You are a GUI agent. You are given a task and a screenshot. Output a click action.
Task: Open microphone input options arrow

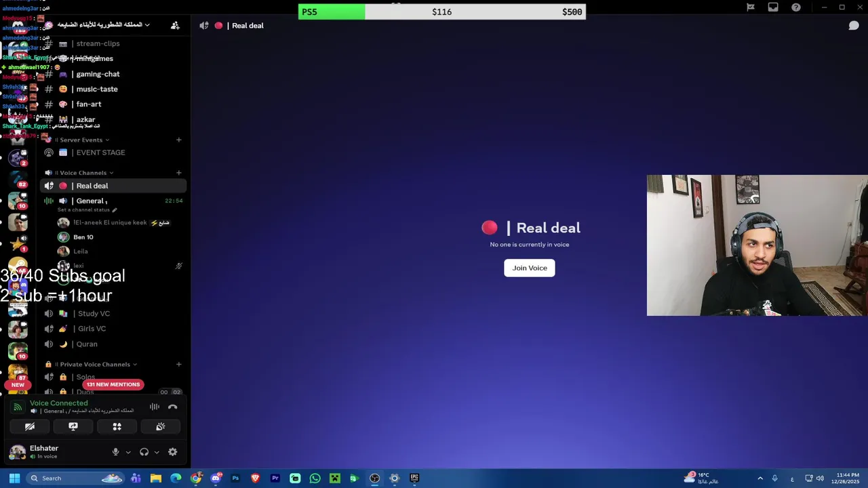128,452
